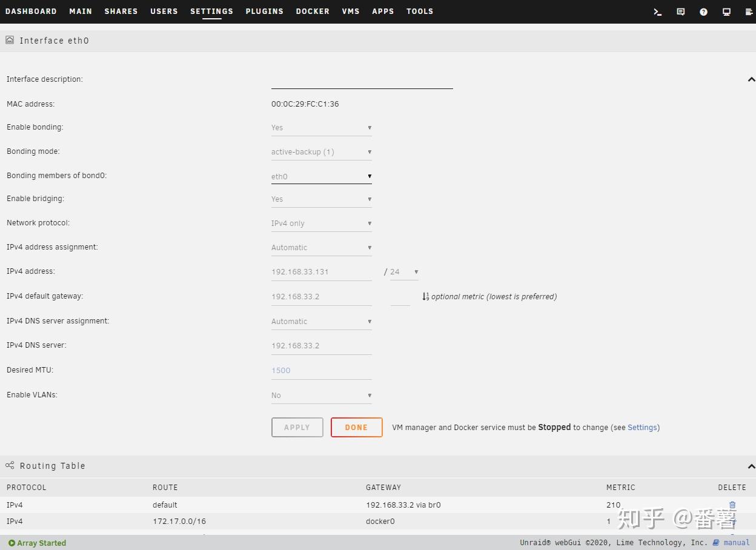Open Bonding members of bond0 dropdown
The height and width of the screenshot is (550, 756).
coord(322,176)
